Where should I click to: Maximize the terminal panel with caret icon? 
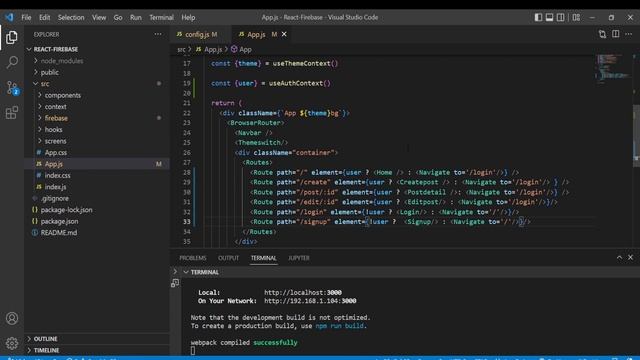pos(619,257)
